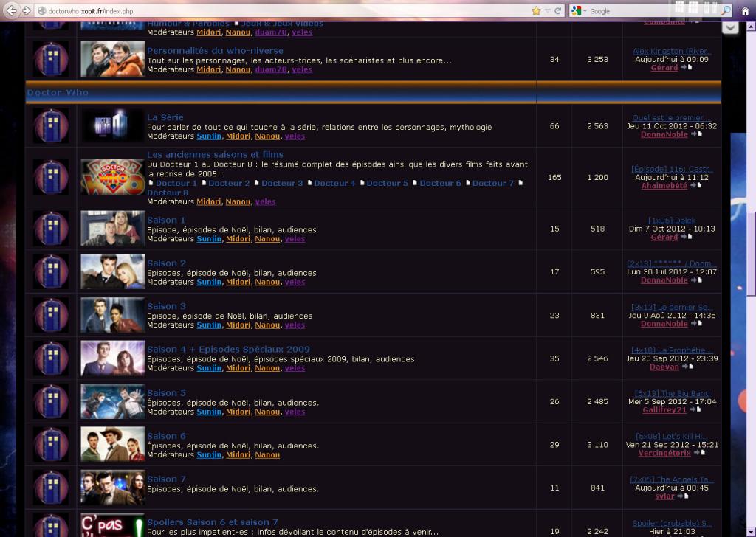Jump to last post icon beside Daevan

(687, 367)
